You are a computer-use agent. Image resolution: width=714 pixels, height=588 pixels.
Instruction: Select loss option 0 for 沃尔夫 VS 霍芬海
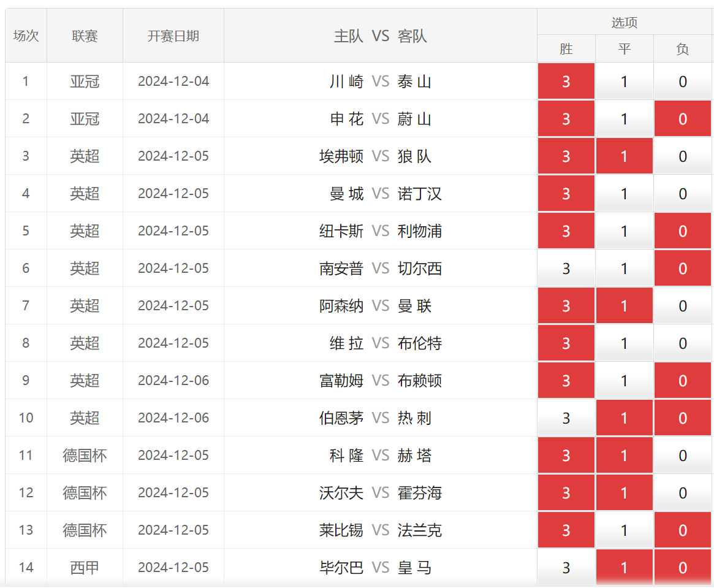(x=683, y=492)
